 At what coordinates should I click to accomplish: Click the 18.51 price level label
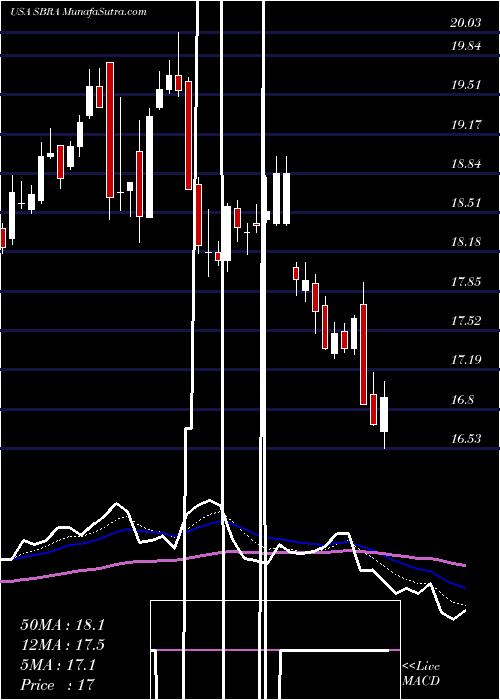(x=466, y=203)
